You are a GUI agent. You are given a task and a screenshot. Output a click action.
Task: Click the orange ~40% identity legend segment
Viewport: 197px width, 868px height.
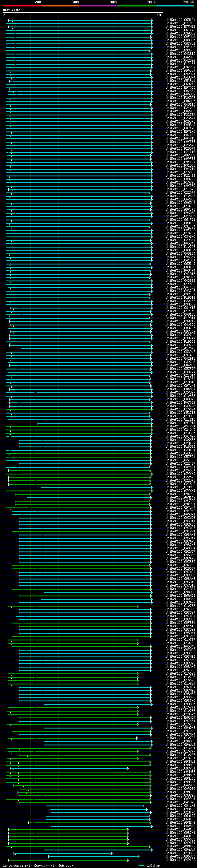click(x=60, y=6)
